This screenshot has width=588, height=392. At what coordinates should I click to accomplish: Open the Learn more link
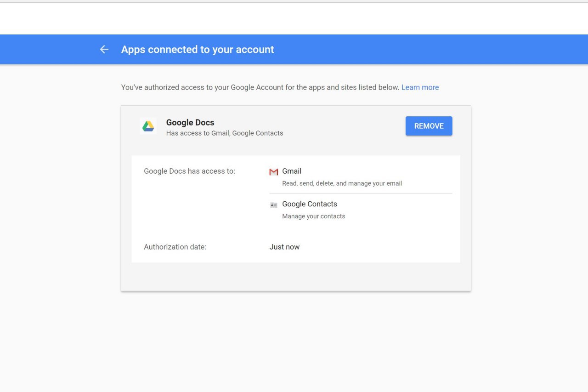(420, 87)
